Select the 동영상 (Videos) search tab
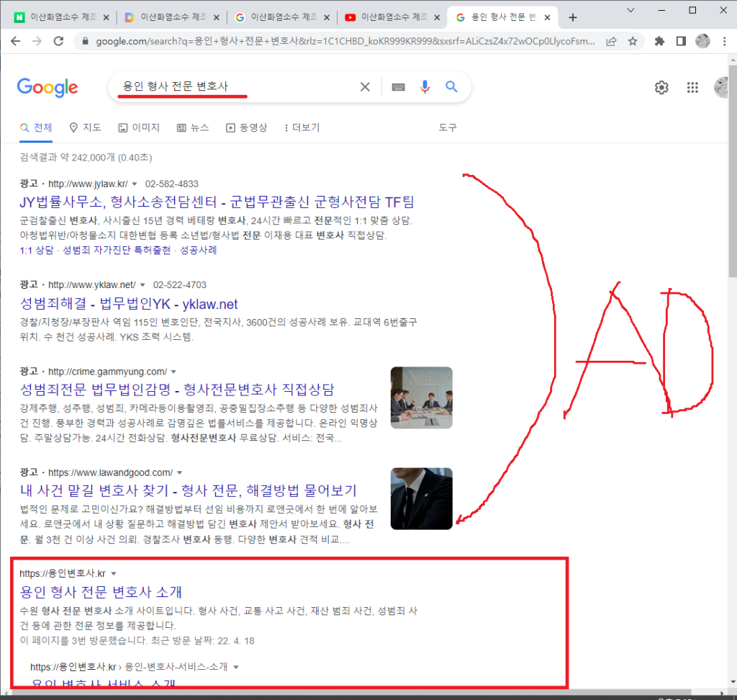The image size is (737, 700). coord(246,127)
